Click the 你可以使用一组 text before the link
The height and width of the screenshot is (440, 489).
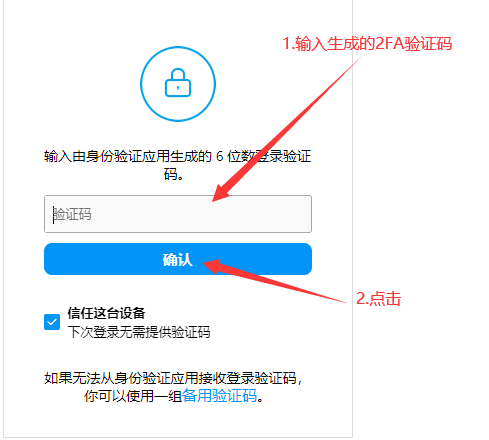click(133, 396)
